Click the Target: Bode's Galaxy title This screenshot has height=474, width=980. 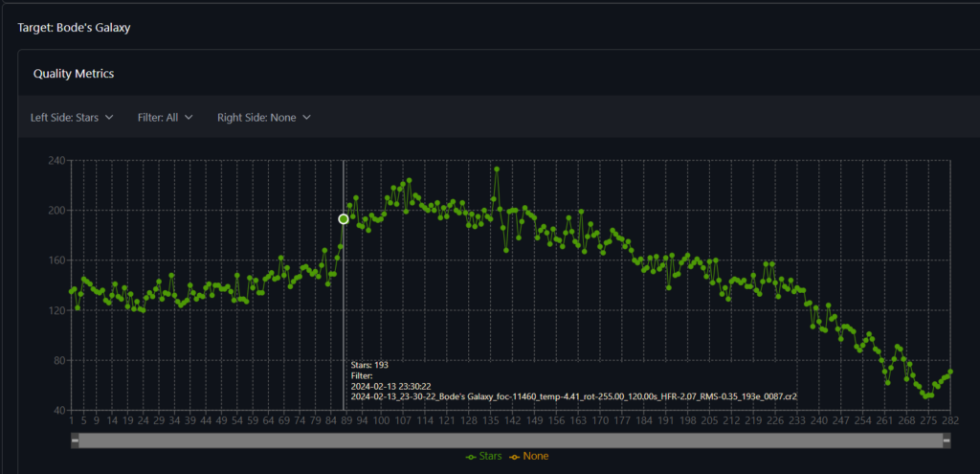pos(74,28)
